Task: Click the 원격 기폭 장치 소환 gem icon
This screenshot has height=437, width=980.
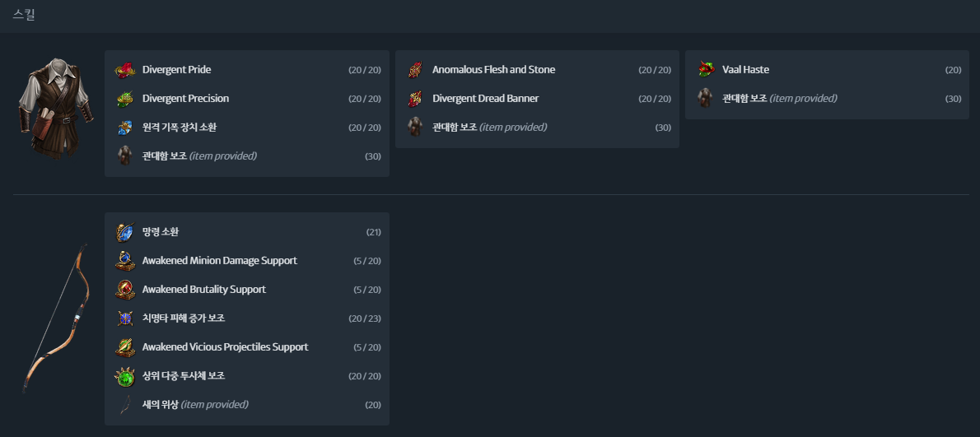Action: (125, 128)
